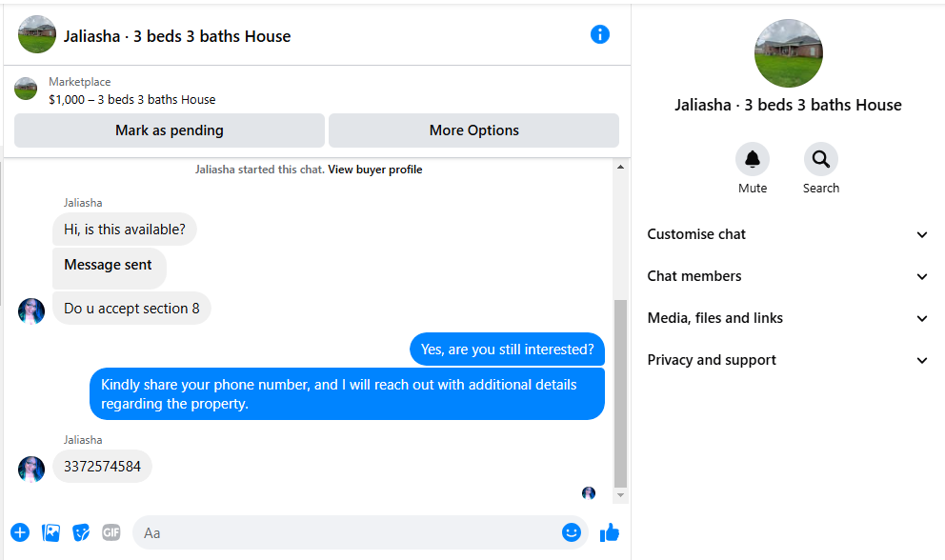
Task: Expand the Customise chat section
Action: pos(787,234)
